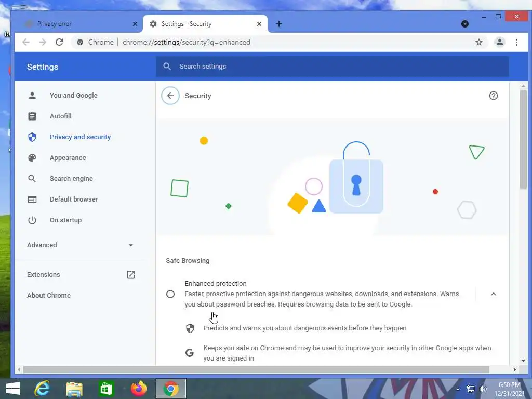Click the power icon beside On startup

click(32, 220)
